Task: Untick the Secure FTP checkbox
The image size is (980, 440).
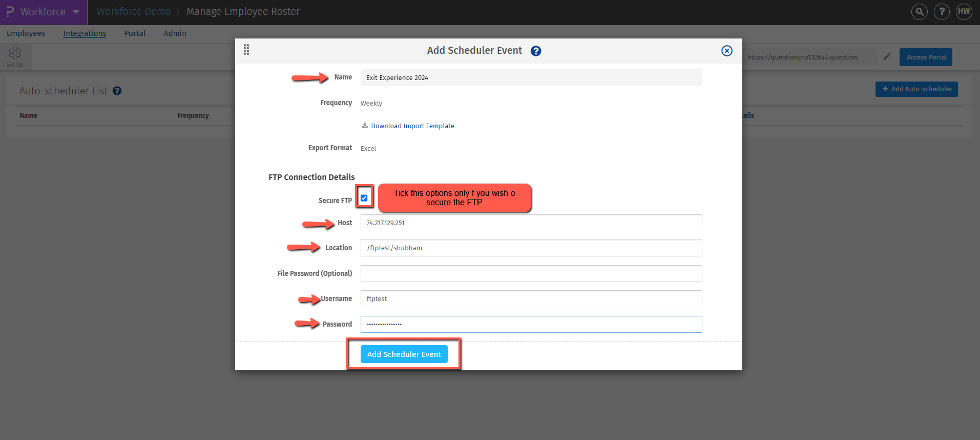Action: coord(364,198)
